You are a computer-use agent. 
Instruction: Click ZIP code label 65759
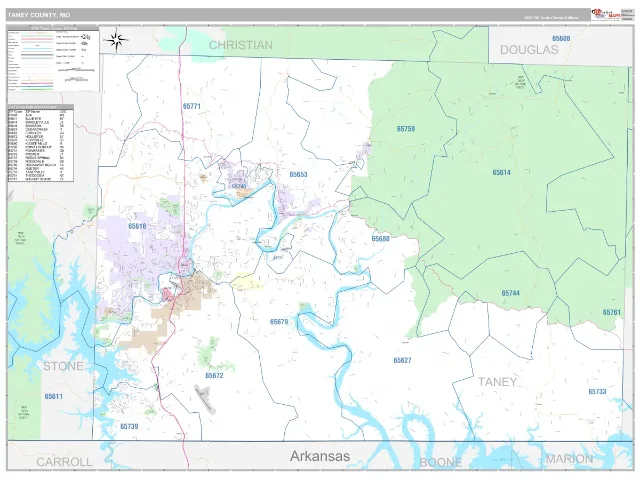(406, 129)
